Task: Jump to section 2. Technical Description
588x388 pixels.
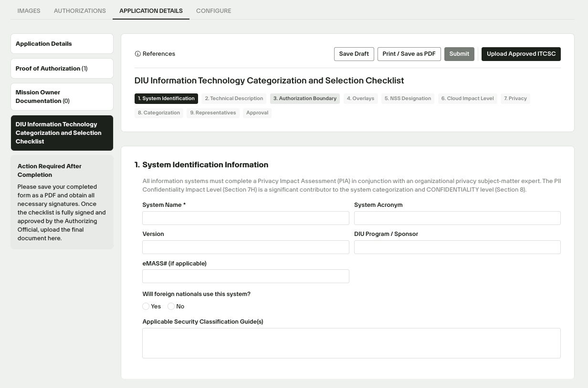Action: (x=234, y=99)
